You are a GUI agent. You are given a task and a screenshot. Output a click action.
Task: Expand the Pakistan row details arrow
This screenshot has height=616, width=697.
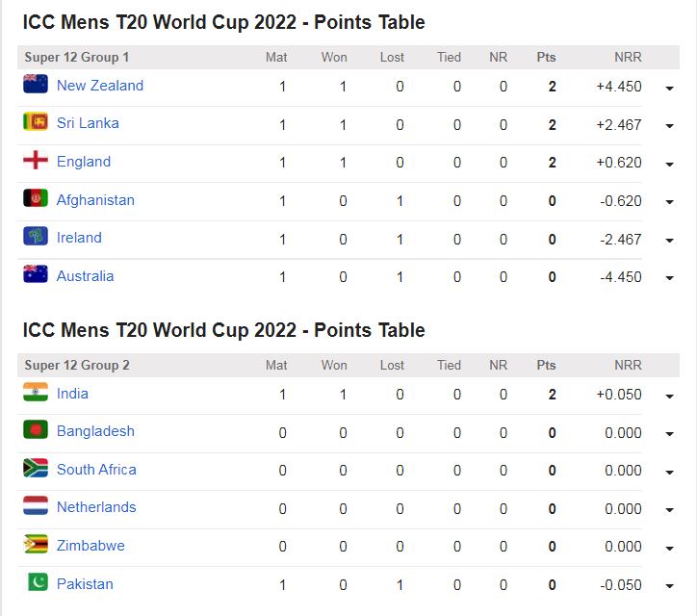tap(669, 587)
